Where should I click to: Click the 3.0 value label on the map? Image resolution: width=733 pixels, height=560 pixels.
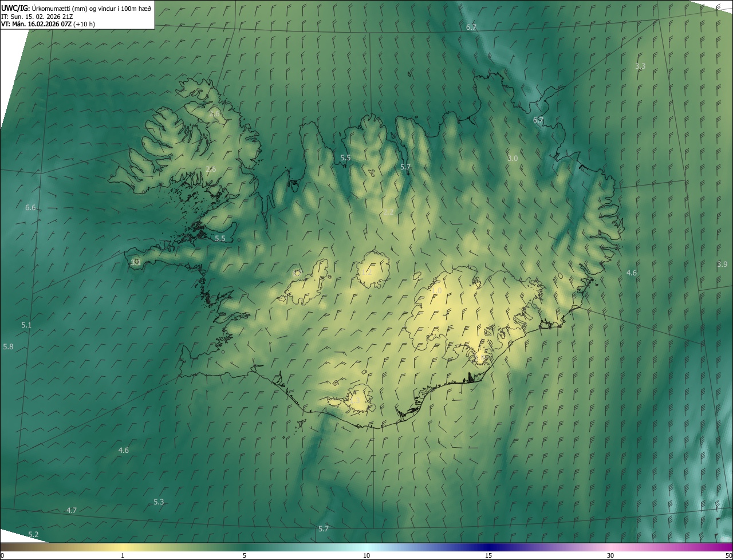click(513, 159)
